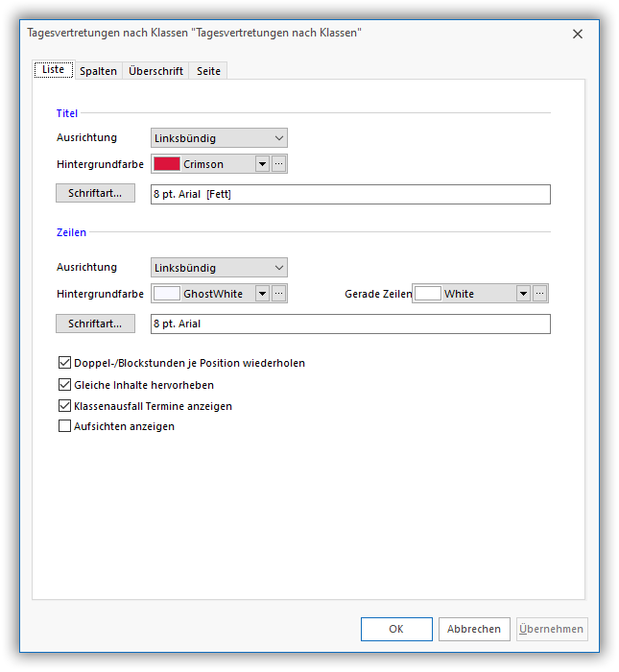Image resolution: width=619 pixels, height=672 pixels.
Task: Open Titel Ausrichtung dropdown
Action: 219,138
